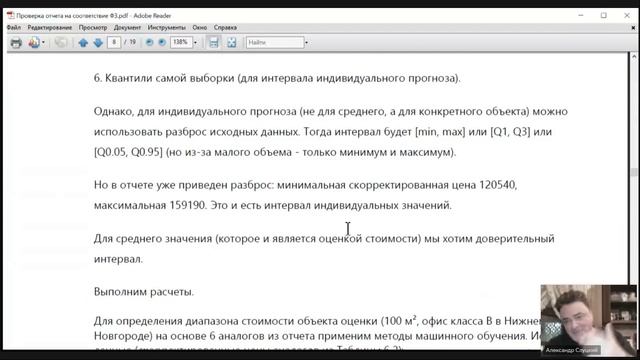Click the word 'интервал.' ending the paragraph
640x360 pixels.
118,259
